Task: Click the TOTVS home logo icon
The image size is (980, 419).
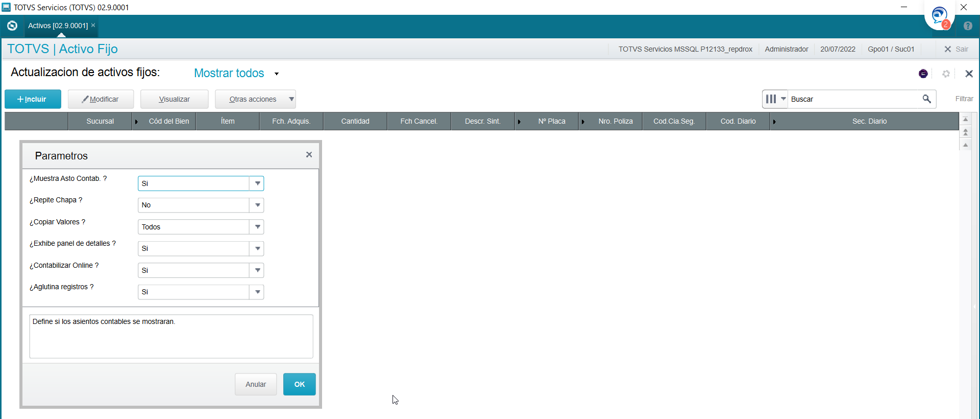Action: pyautogui.click(x=12, y=26)
